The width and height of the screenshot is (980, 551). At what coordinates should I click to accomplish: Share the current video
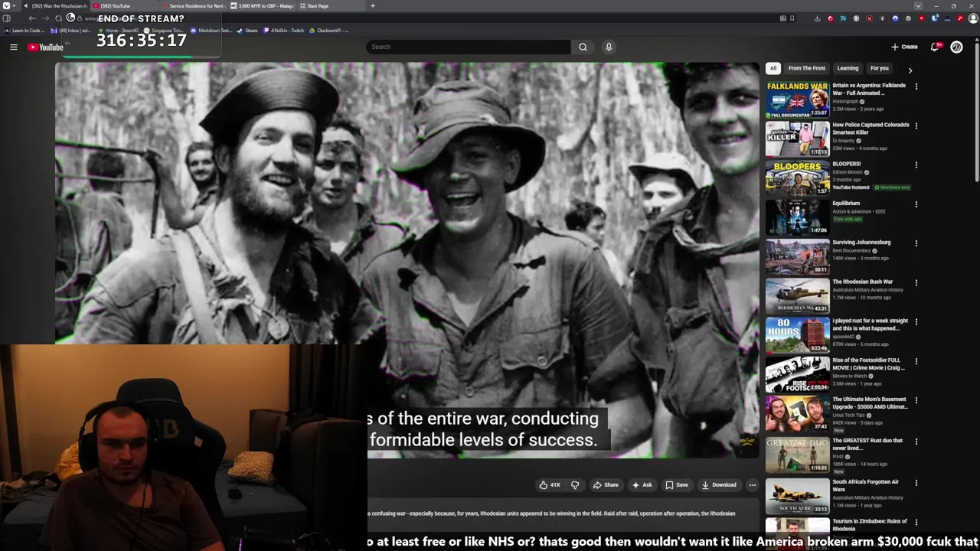pos(606,484)
